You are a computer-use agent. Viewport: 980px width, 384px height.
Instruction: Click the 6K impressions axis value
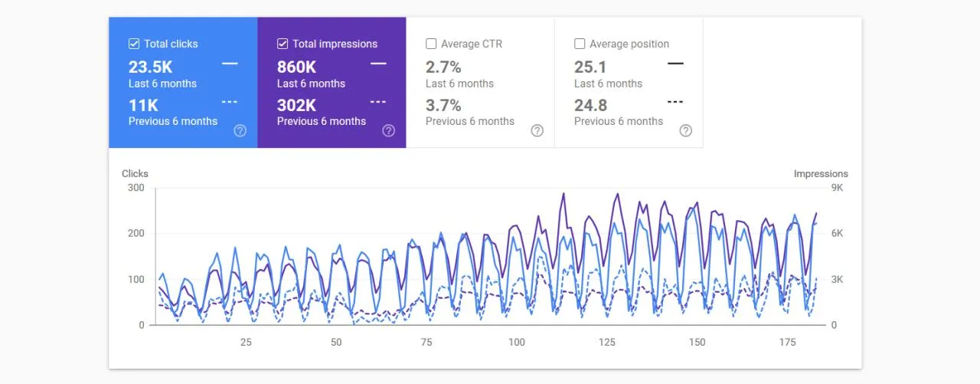(837, 234)
